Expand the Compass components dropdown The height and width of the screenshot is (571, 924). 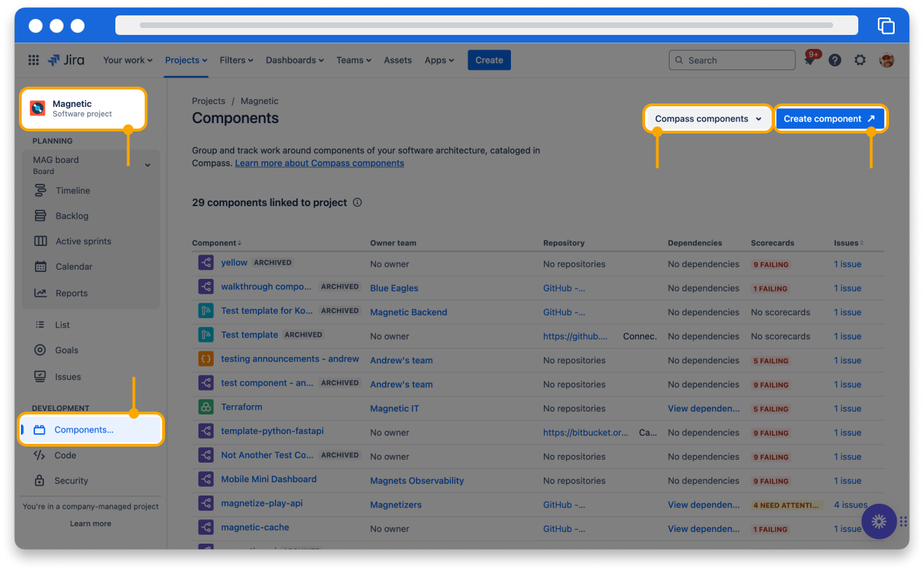708,119
